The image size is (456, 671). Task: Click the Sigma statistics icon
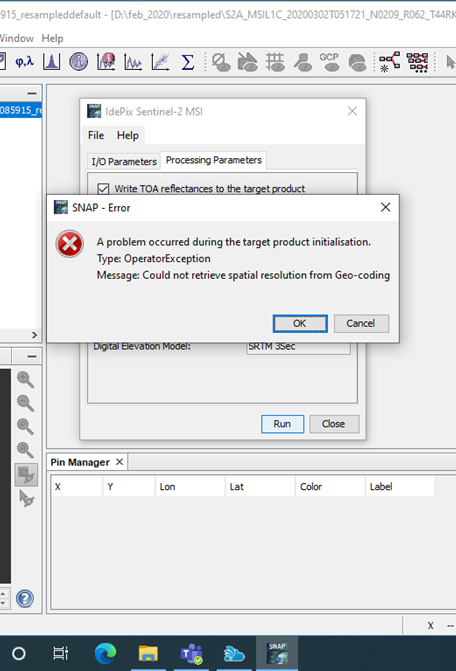point(187,62)
